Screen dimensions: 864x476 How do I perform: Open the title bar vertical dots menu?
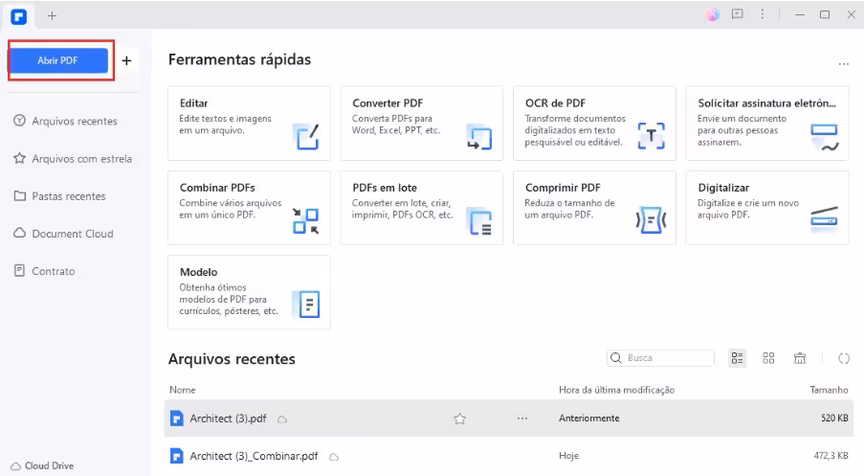[763, 15]
